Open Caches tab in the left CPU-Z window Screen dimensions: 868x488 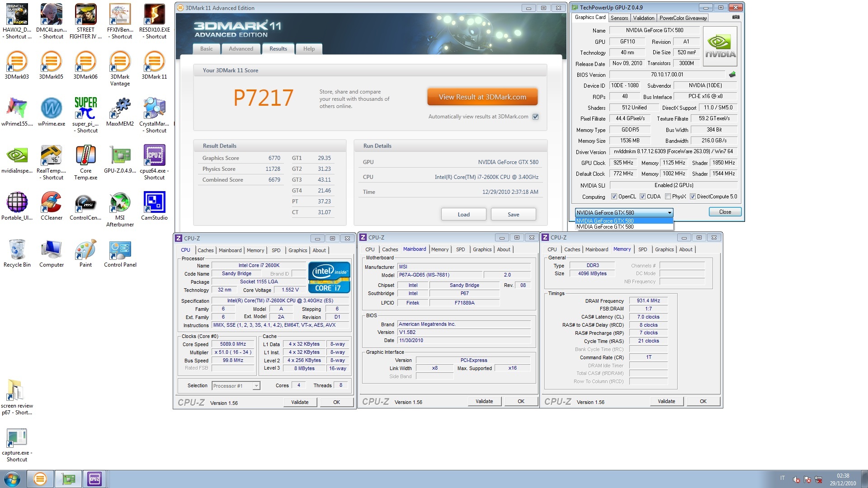coord(206,250)
